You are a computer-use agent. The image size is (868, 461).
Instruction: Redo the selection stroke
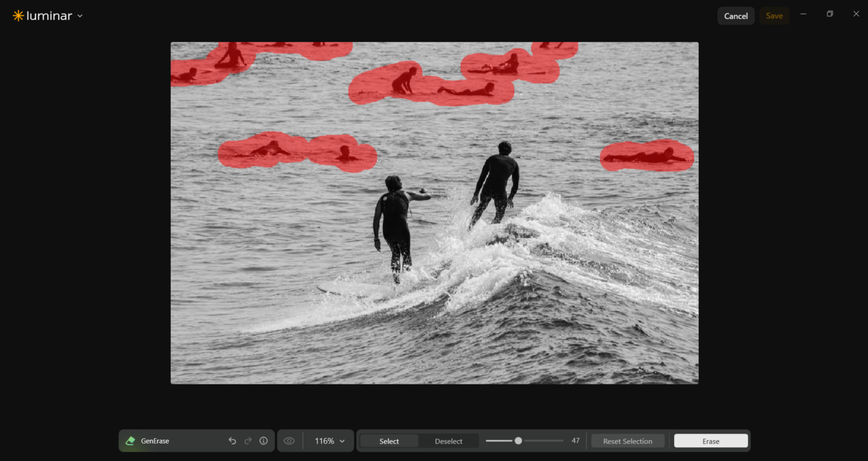248,441
